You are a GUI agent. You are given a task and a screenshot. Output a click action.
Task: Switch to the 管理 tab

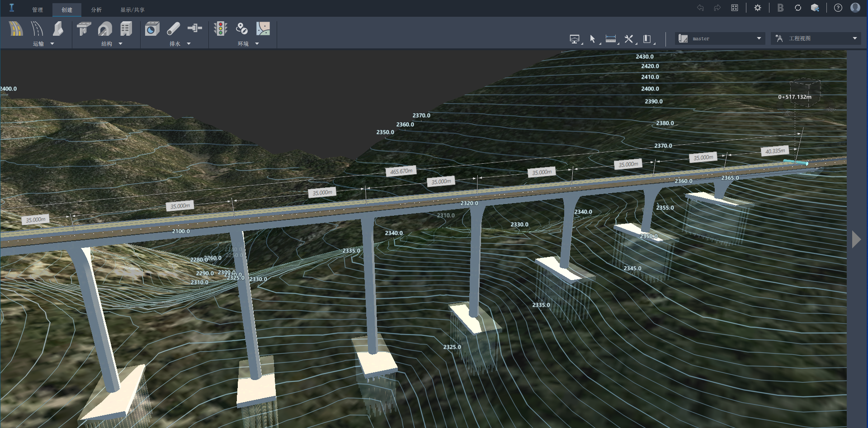pyautogui.click(x=38, y=10)
